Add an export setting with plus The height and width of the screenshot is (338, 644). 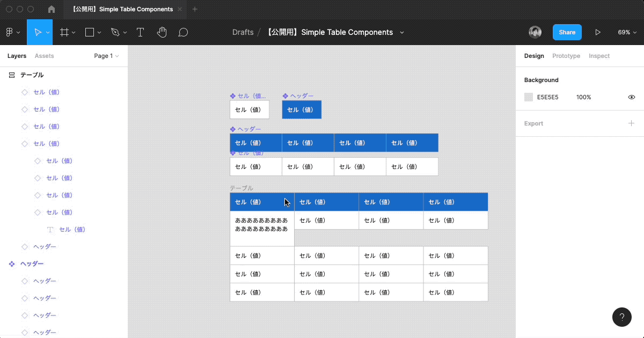click(631, 123)
